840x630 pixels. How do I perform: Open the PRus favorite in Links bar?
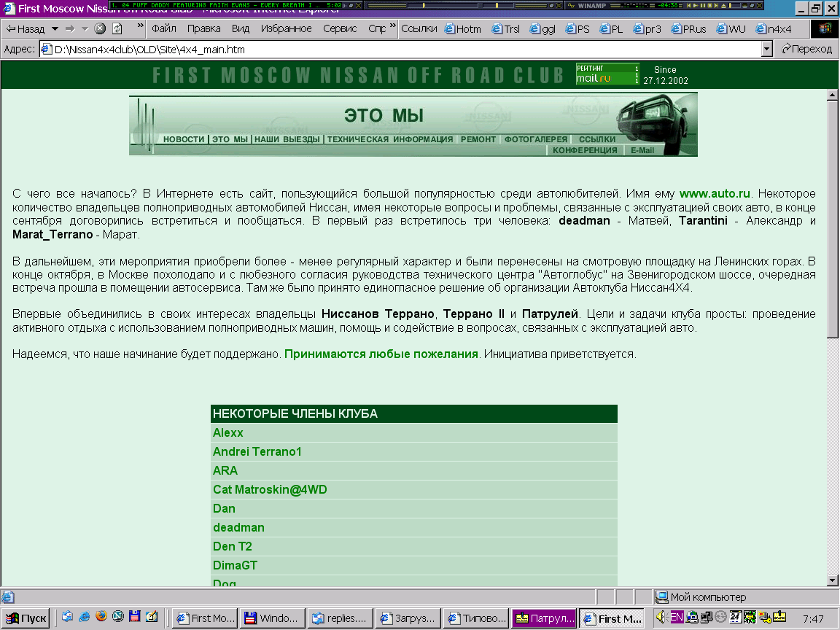coord(689,29)
